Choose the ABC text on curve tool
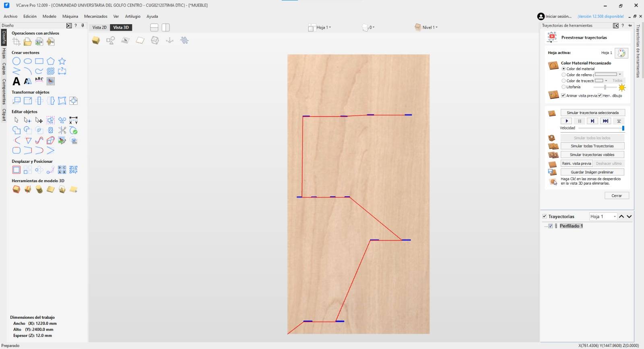This screenshot has height=349, width=644. [39, 80]
